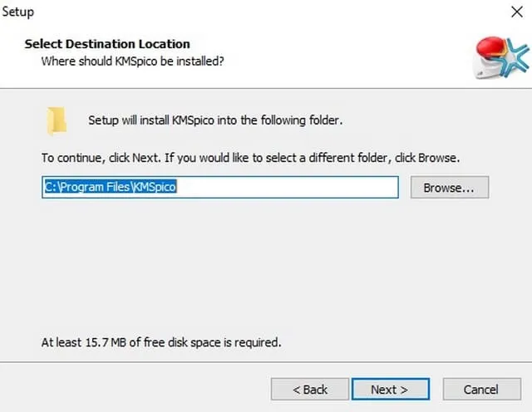This screenshot has height=412, width=532.
Task: Click the Select Destination Location heading
Action: coord(107,44)
